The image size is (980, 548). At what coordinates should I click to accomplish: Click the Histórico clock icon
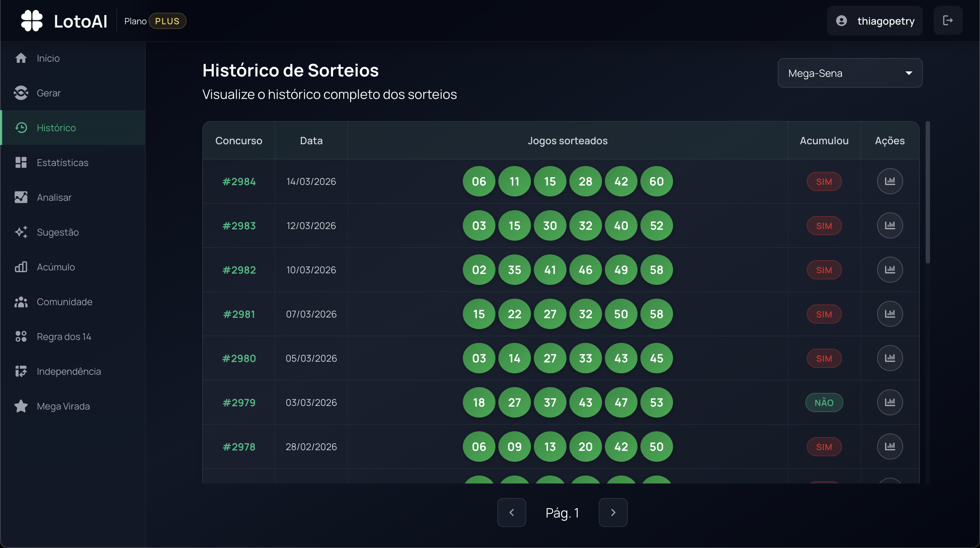[21, 128]
